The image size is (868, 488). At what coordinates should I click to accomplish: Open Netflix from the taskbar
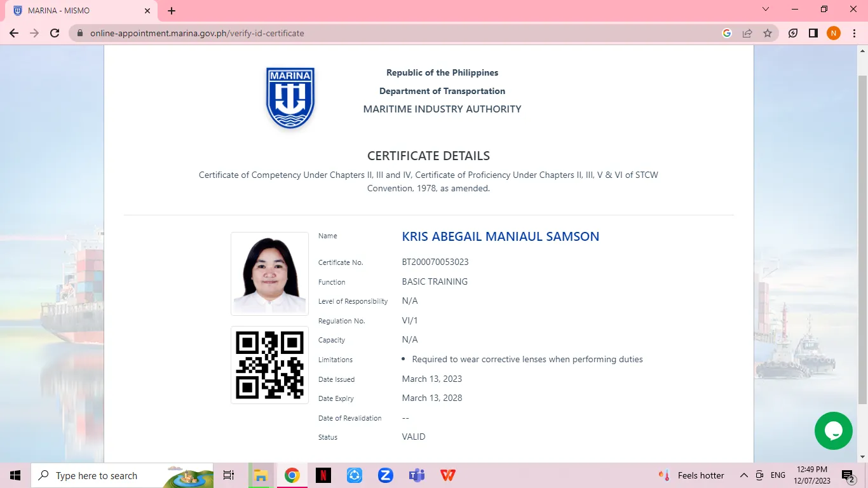[x=323, y=475]
